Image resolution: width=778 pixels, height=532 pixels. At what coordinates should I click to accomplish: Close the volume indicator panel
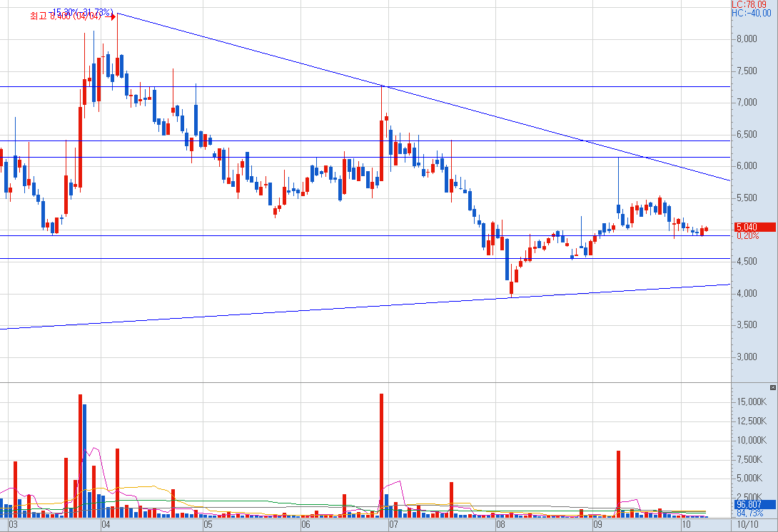pos(772,387)
